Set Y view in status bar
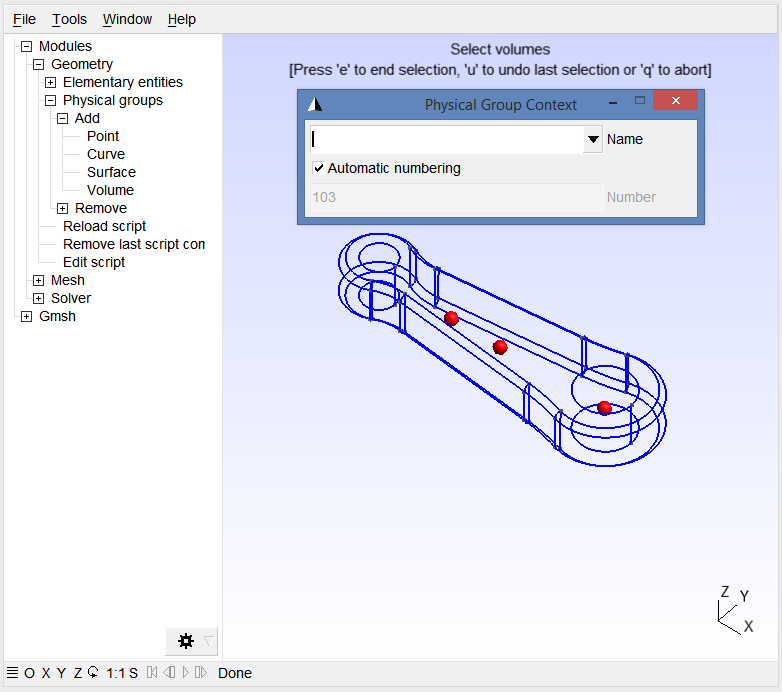This screenshot has width=782, height=692. (x=61, y=673)
